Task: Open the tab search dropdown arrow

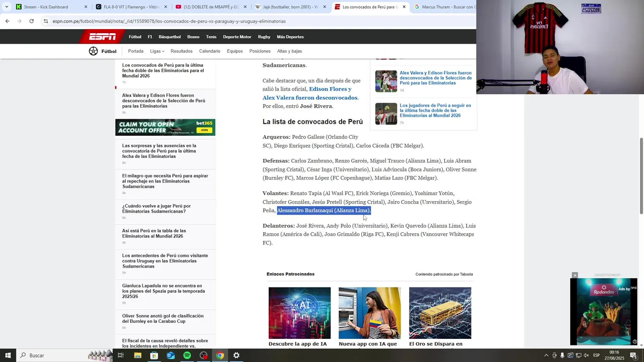Action: pos(7,7)
